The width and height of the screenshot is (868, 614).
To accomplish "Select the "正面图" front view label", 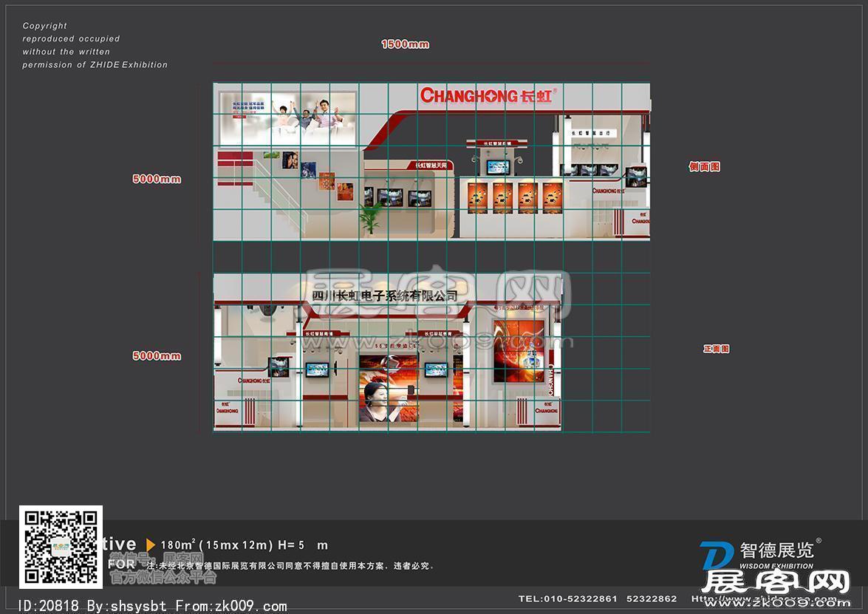I will (x=717, y=349).
